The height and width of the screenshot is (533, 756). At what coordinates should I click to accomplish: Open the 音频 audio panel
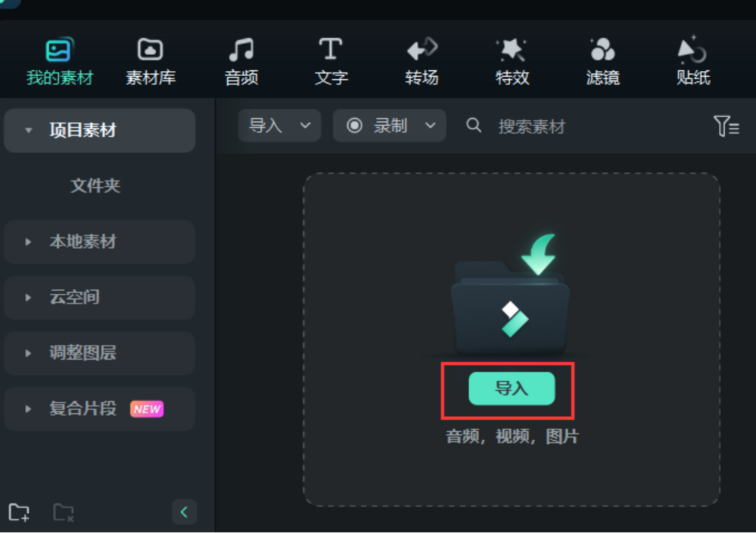(240, 60)
